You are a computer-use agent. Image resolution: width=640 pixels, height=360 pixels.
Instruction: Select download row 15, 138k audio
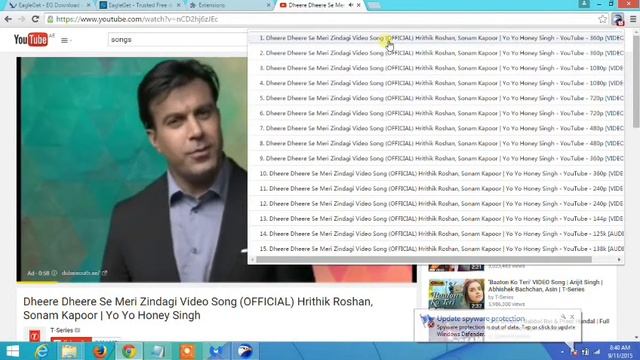[x=436, y=249]
